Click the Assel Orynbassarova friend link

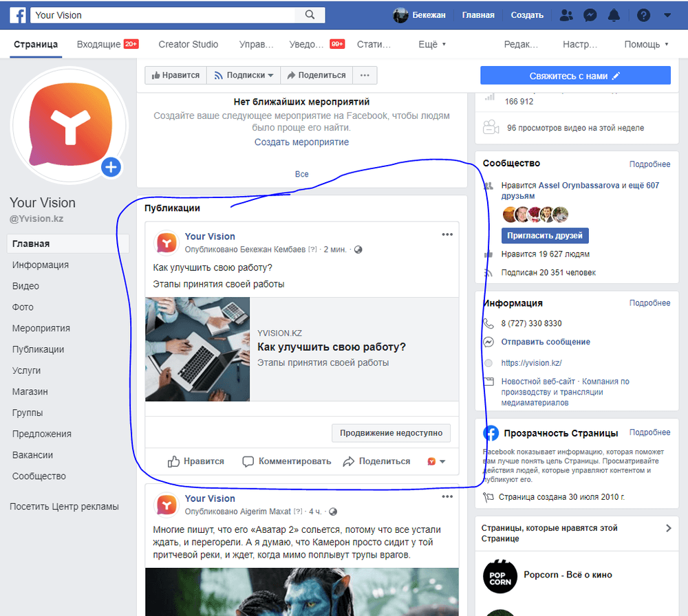point(579,186)
